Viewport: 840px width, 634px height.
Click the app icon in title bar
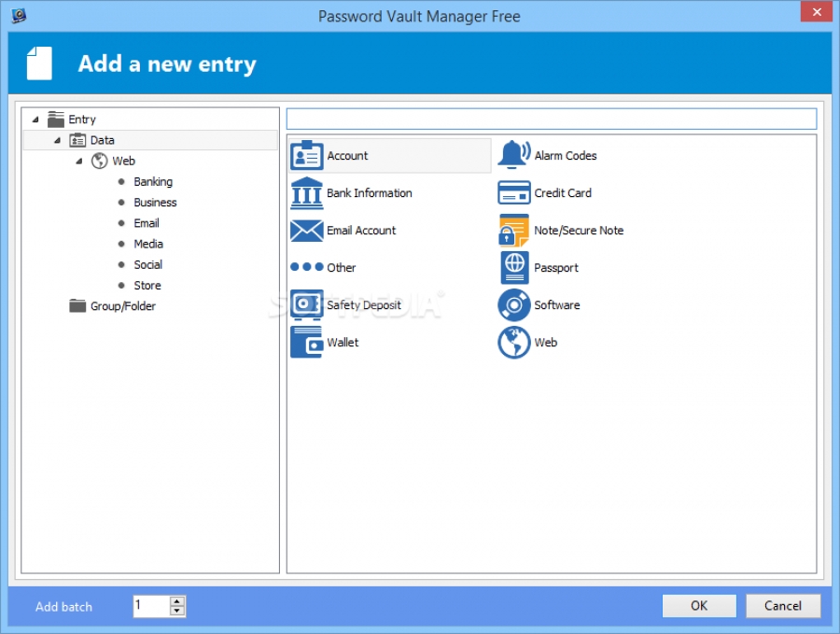point(19,15)
